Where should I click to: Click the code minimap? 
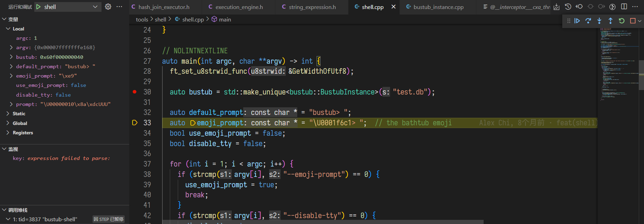tap(619, 64)
